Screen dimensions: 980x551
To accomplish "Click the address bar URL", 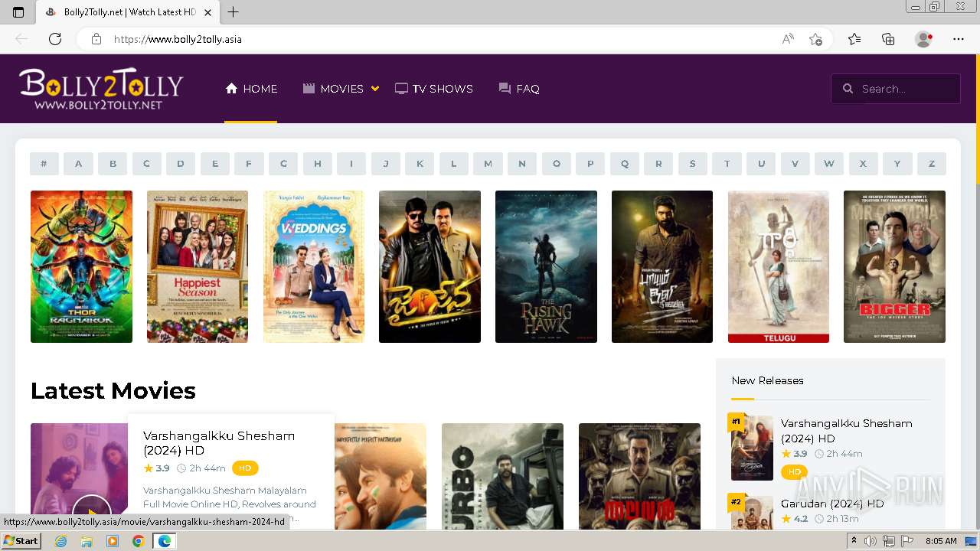I will coord(178,39).
